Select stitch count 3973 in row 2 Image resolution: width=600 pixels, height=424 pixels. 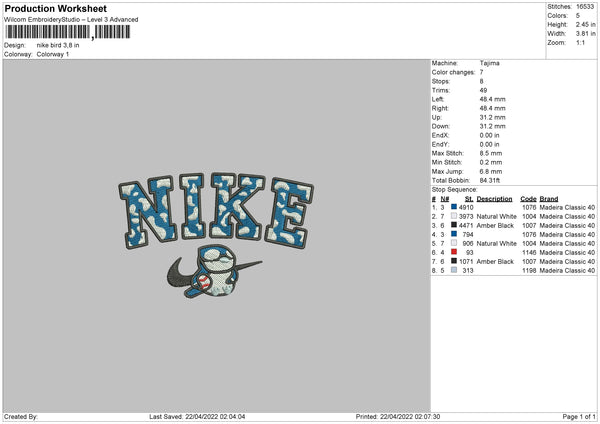466,217
